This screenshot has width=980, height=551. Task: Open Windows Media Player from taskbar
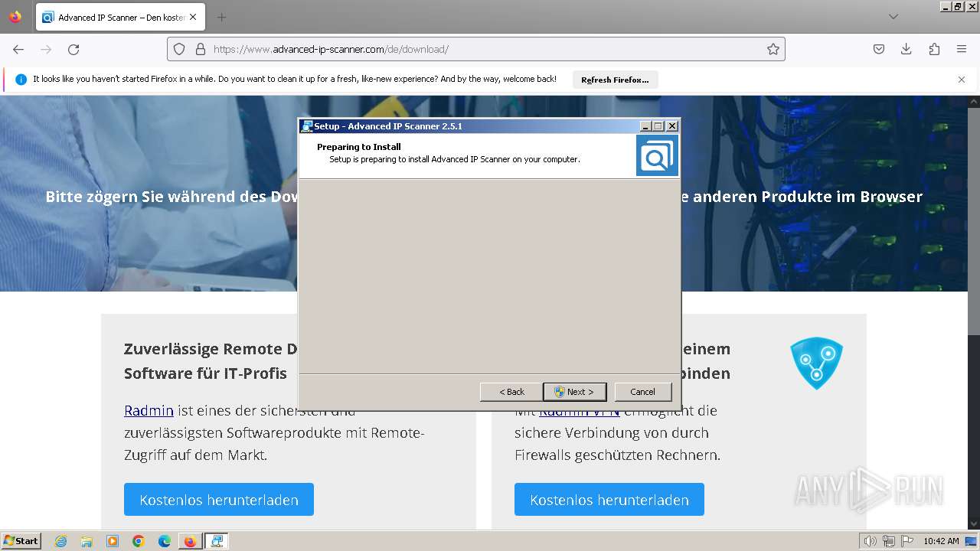tap(113, 541)
